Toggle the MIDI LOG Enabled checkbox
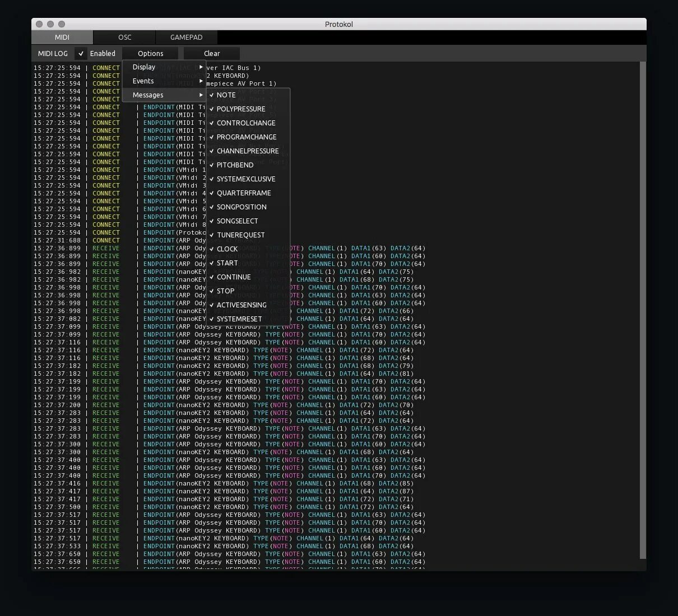Screen dimensions: 678x616 tap(81, 54)
